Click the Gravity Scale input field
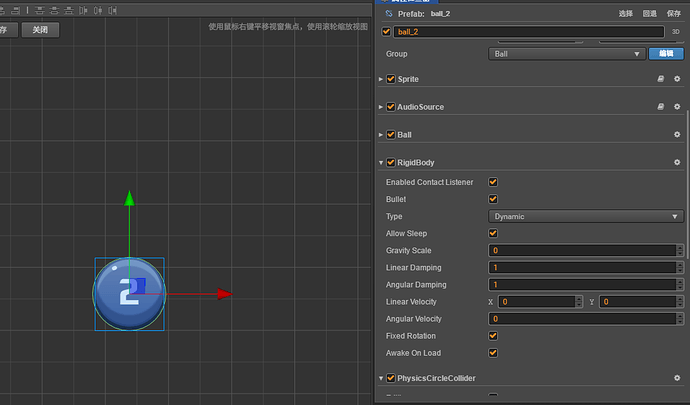 tap(582, 250)
